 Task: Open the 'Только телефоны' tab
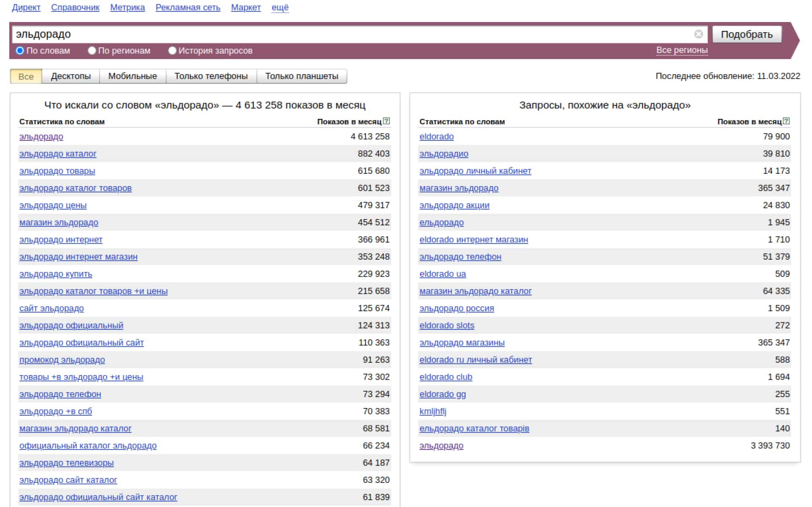[211, 76]
